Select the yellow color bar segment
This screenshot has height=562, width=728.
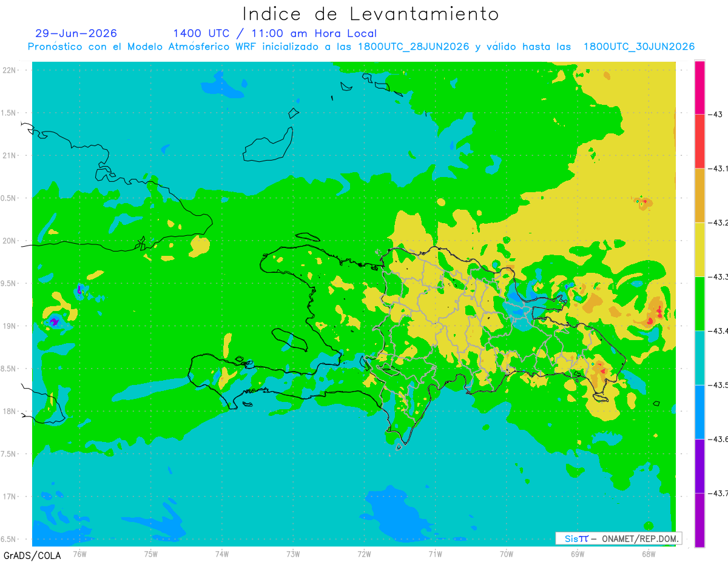pos(699,249)
